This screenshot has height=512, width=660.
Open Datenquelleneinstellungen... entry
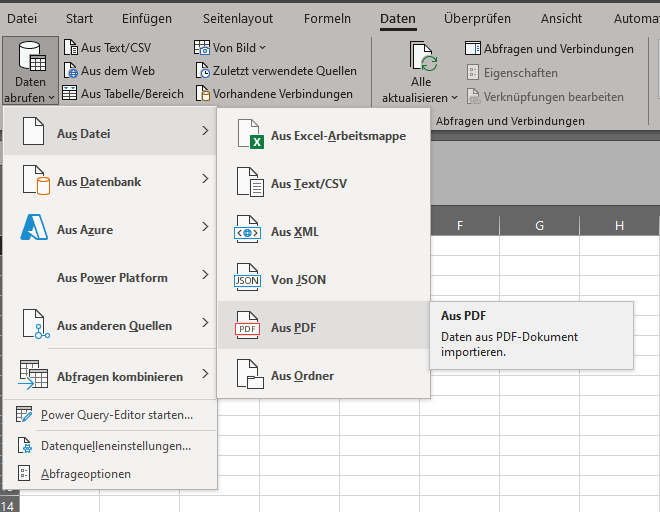[x=110, y=445]
